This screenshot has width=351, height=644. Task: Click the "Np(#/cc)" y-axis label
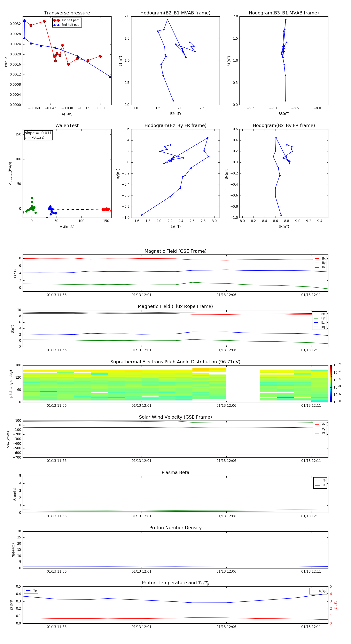pyautogui.click(x=13, y=550)
